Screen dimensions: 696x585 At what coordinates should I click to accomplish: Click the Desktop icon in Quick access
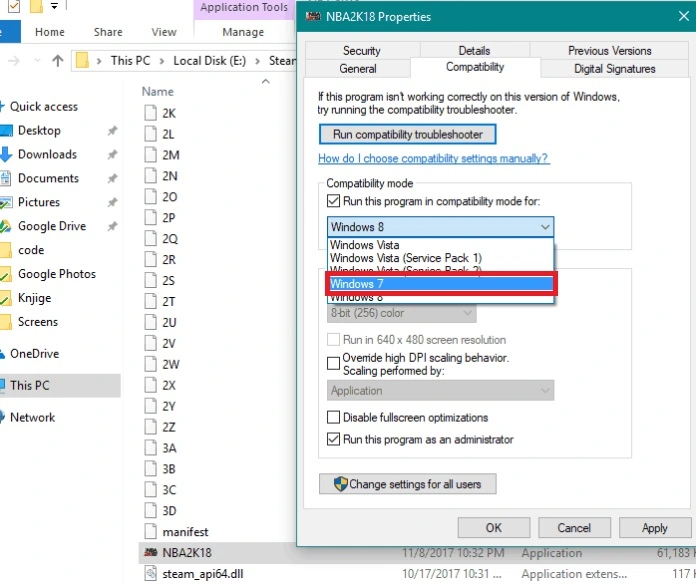coord(6,130)
